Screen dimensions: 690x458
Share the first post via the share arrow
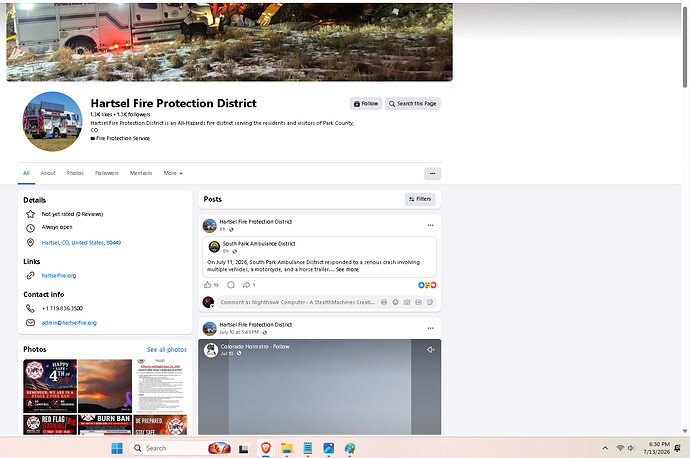[x=246, y=285]
